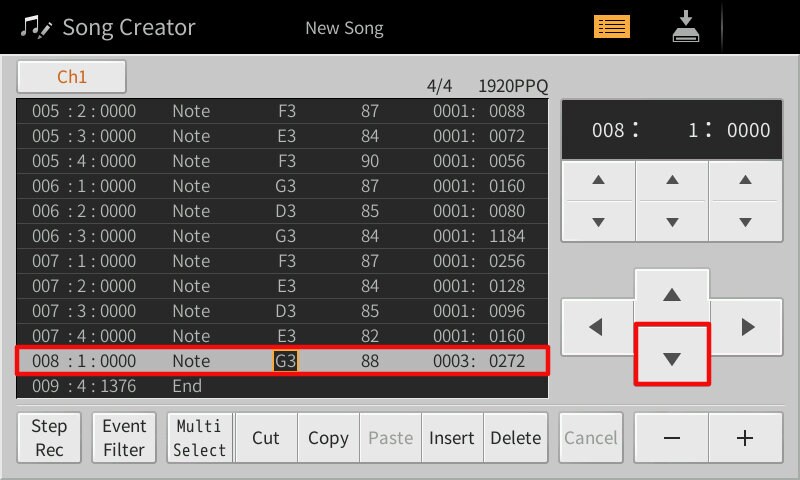Viewport: 800px width, 480px height.
Task: Click the minus button to decrease value
Action: [x=672, y=438]
